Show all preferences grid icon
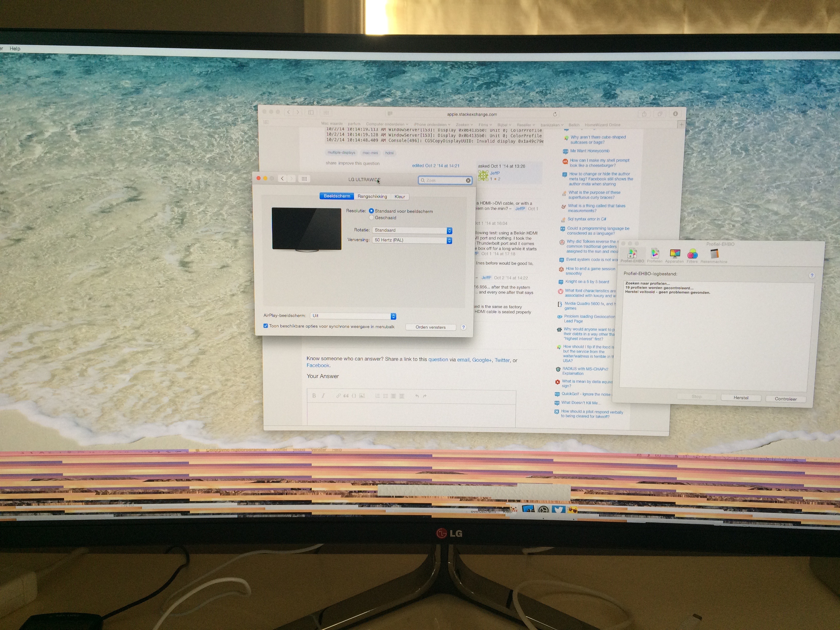Viewport: 840px width, 630px height. coord(304,179)
